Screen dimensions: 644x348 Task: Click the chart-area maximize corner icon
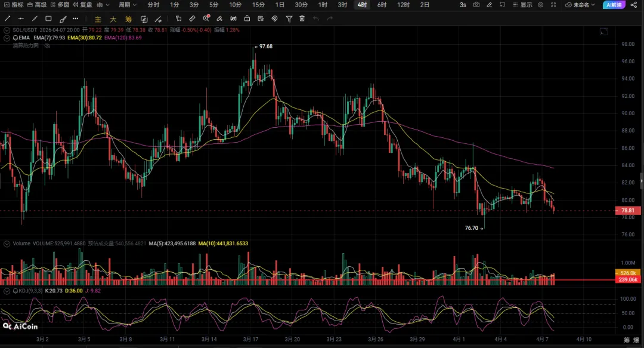point(603,32)
